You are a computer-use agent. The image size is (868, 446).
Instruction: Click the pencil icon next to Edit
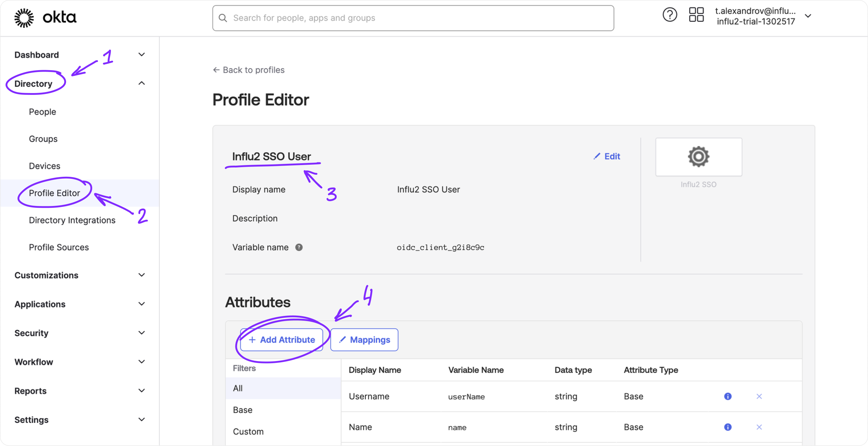pyautogui.click(x=597, y=156)
